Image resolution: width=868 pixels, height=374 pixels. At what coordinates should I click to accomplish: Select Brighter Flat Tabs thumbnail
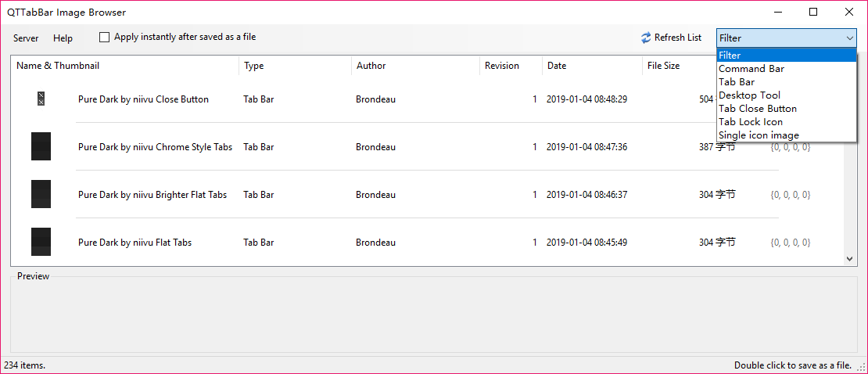(x=41, y=194)
